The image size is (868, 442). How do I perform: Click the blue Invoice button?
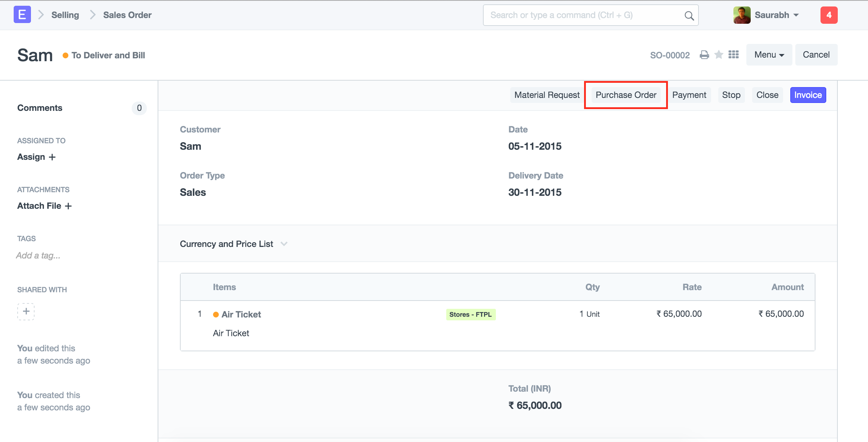pos(808,95)
